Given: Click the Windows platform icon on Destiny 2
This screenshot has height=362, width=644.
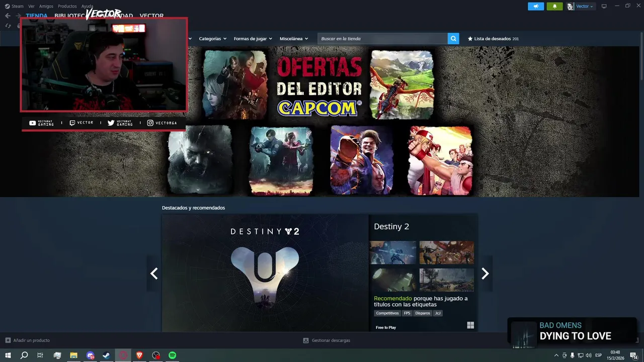Looking at the screenshot, I should tap(470, 325).
